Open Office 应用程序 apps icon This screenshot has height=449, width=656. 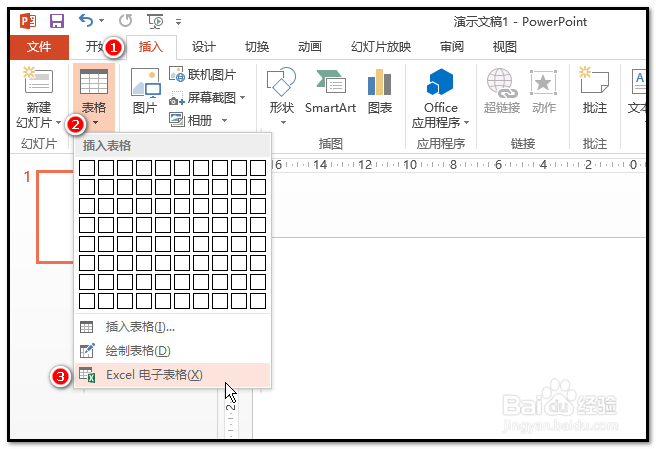tap(440, 82)
